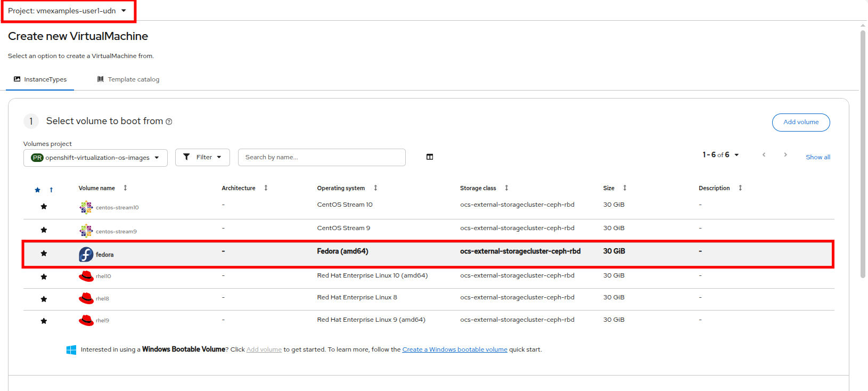Screen dimensions: 868x391
Task: Select the rhel8 volume name
Action: [x=102, y=299]
